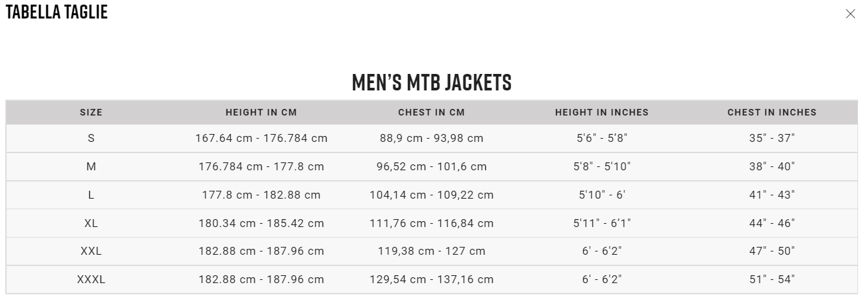Click the 5'10" - 6' height cell
This screenshot has width=868, height=297.
pos(602,195)
